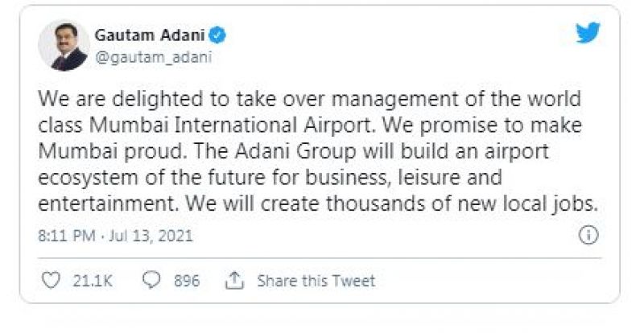Image resolution: width=644 pixels, height=333 pixels.
Task: Open Gautam Adani's profile photo
Action: point(64,46)
